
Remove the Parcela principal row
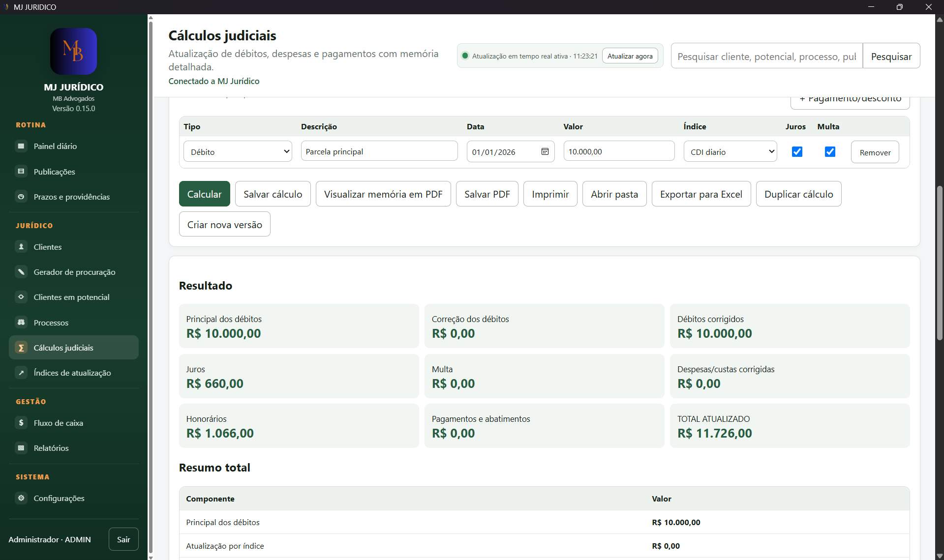pos(875,152)
